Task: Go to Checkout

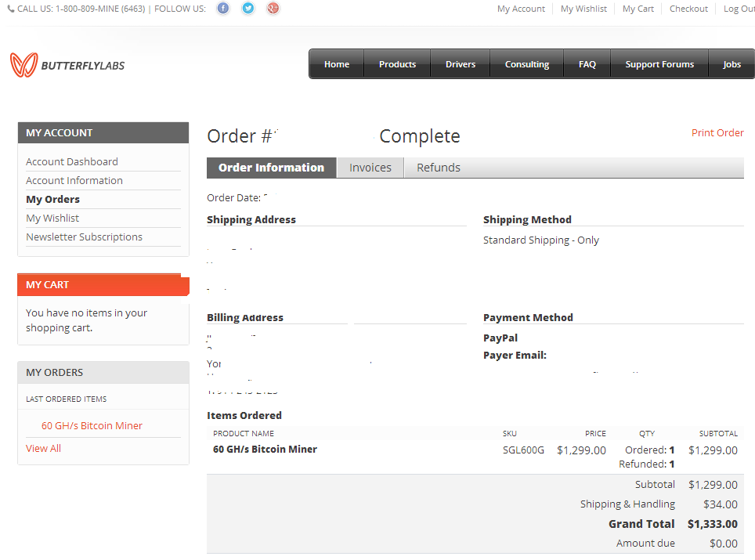Action: coord(688,9)
